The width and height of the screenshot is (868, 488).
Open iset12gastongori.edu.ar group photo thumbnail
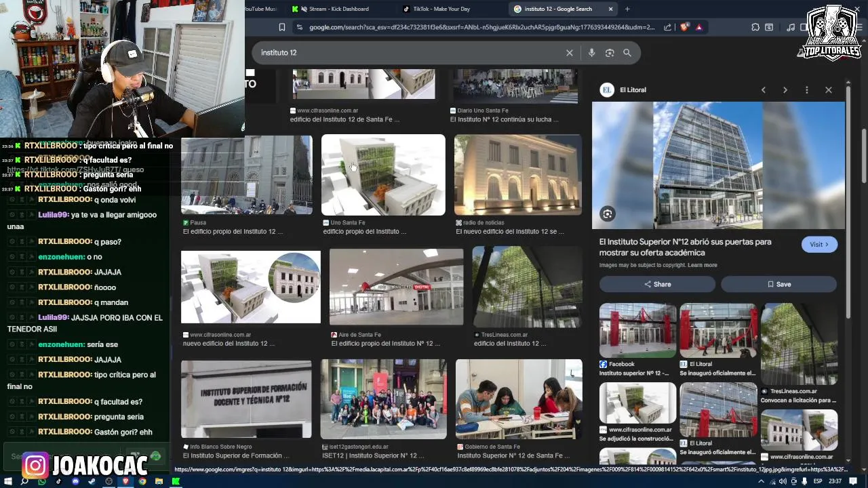[383, 399]
